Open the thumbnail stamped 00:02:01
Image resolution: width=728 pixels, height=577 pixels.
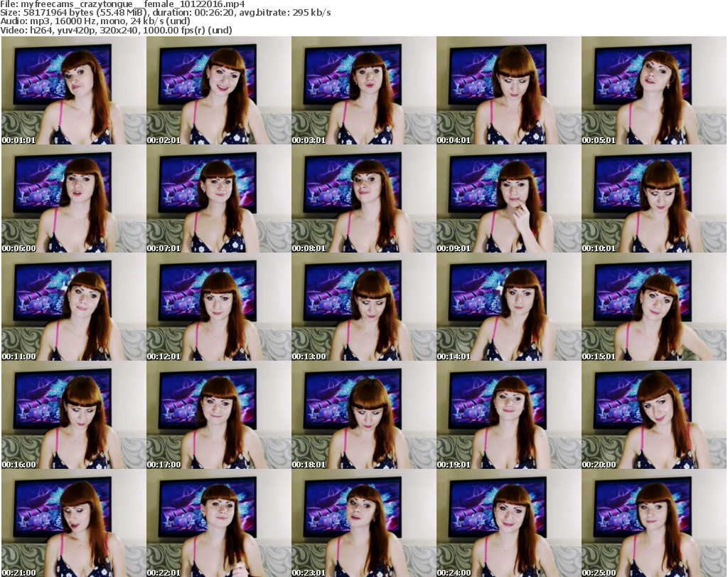pos(219,90)
